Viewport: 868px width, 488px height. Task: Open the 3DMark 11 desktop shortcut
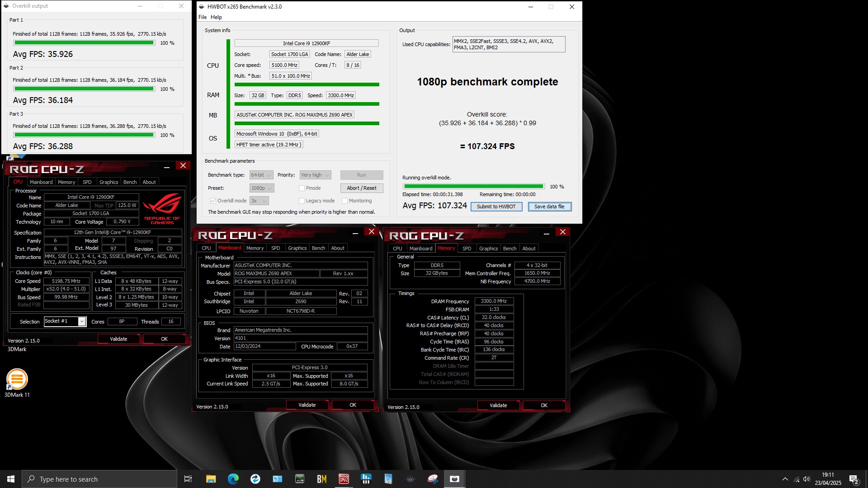click(x=17, y=383)
